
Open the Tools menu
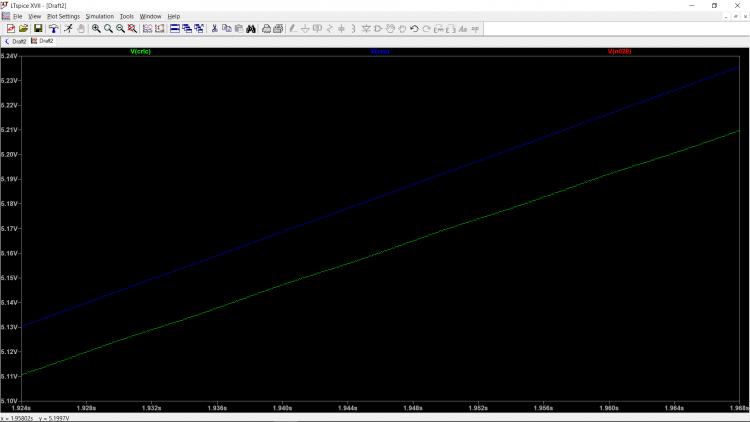point(126,17)
